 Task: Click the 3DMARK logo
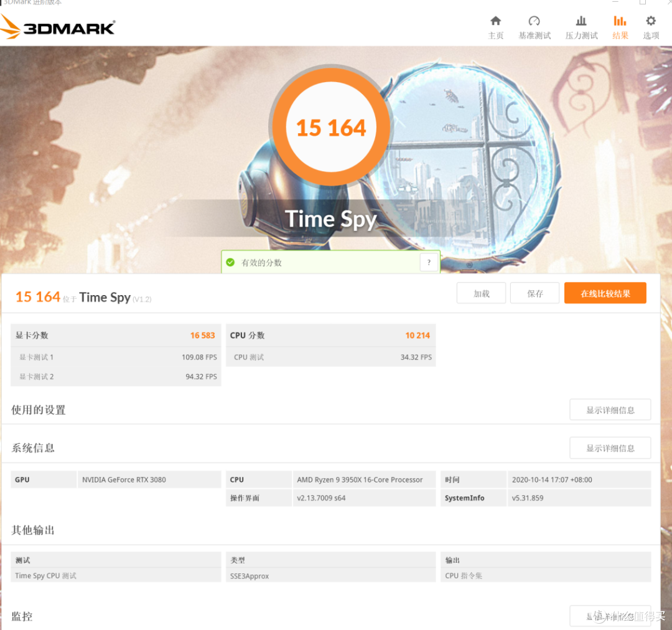pyautogui.click(x=57, y=27)
